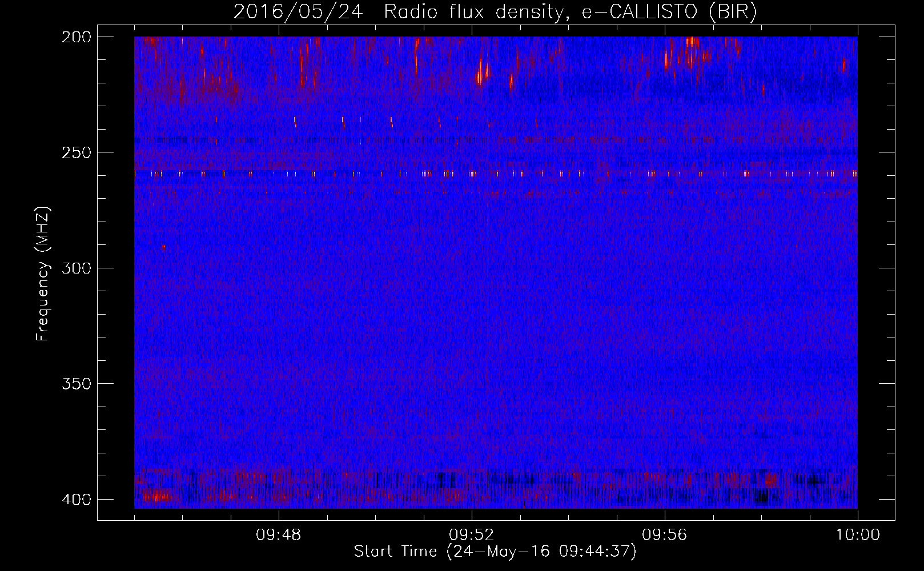Click the 'Frequency (MHZ)' y-axis label
This screenshot has height=571, width=924.
pos(43,274)
